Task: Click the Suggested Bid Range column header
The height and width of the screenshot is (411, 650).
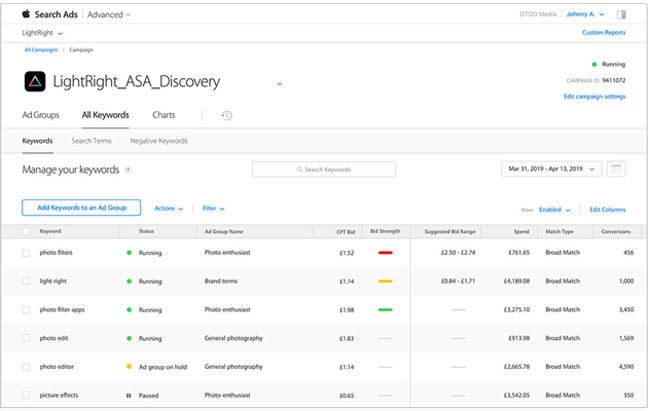Action: pos(450,232)
